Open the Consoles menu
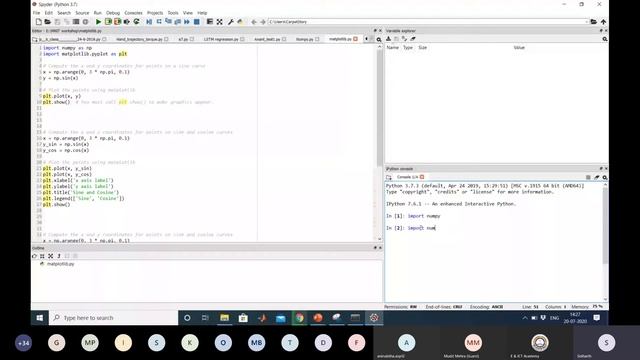The image size is (640, 360). (133, 13)
